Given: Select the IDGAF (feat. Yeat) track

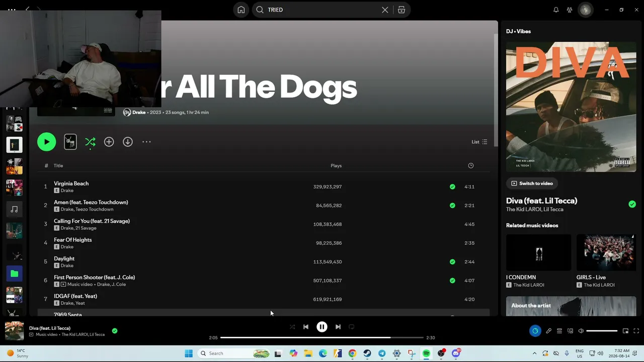Looking at the screenshot, I should tap(75, 296).
